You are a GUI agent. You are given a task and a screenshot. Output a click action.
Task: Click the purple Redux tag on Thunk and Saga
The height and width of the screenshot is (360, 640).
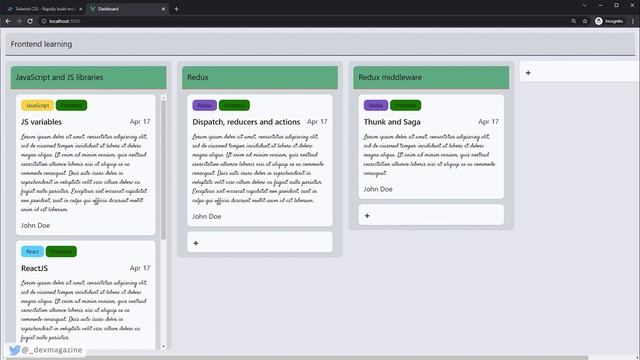coord(376,105)
